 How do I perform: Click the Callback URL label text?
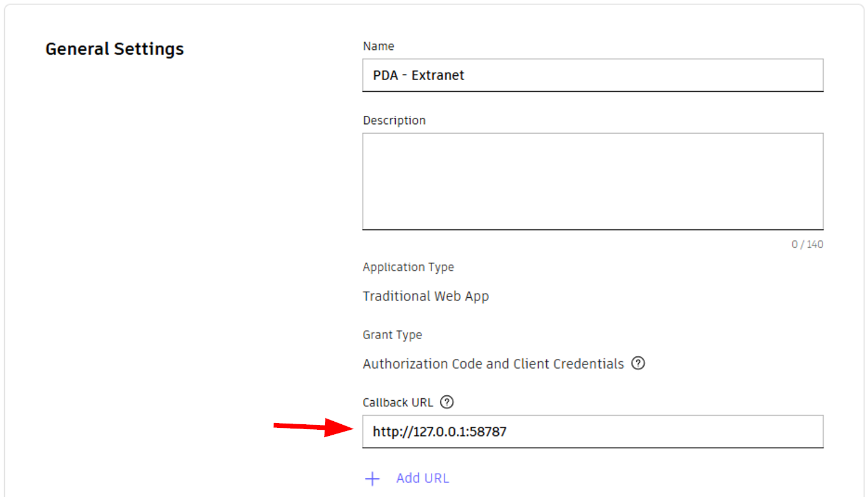398,402
